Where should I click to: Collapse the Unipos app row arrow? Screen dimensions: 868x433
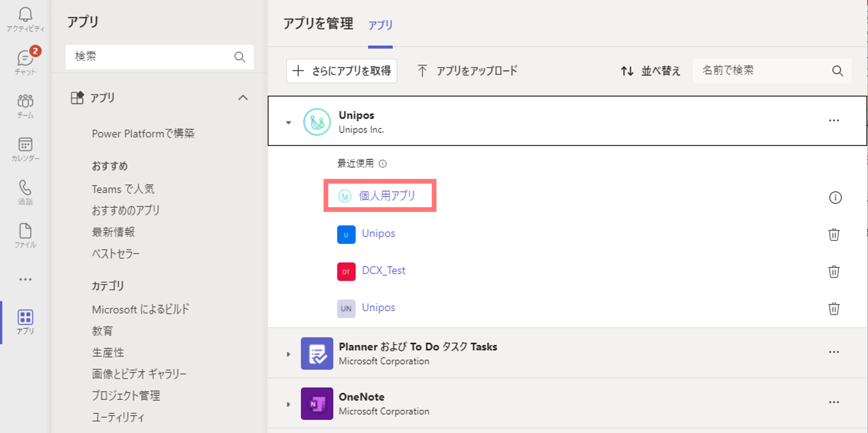288,123
